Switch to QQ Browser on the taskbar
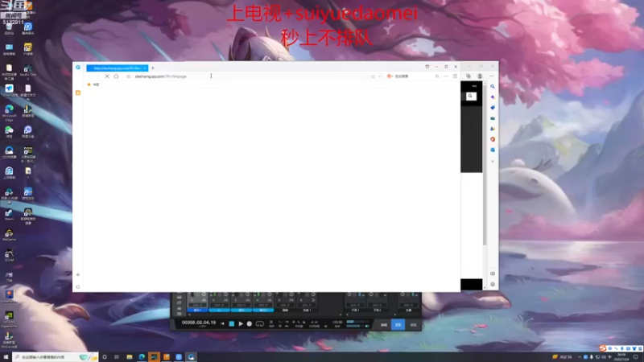This screenshot has height=362, width=644. [x=191, y=357]
